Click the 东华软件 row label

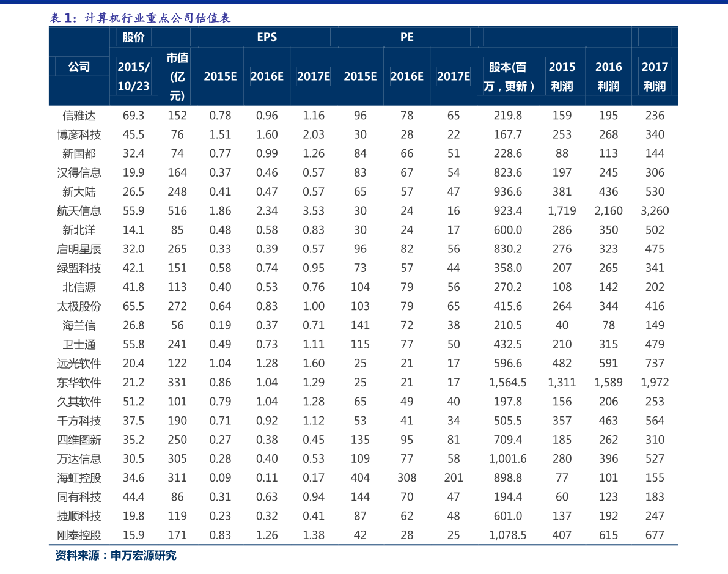(x=79, y=383)
